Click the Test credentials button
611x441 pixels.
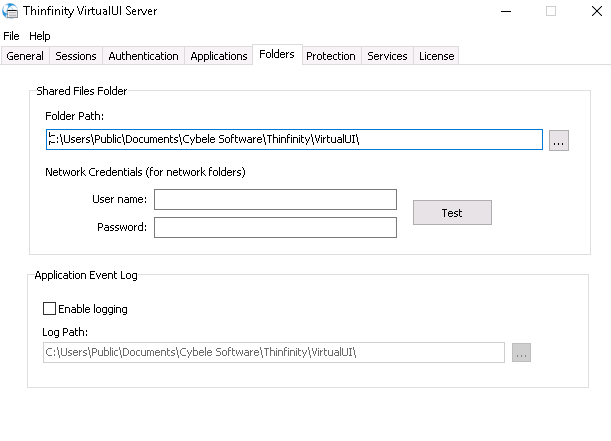(x=452, y=213)
